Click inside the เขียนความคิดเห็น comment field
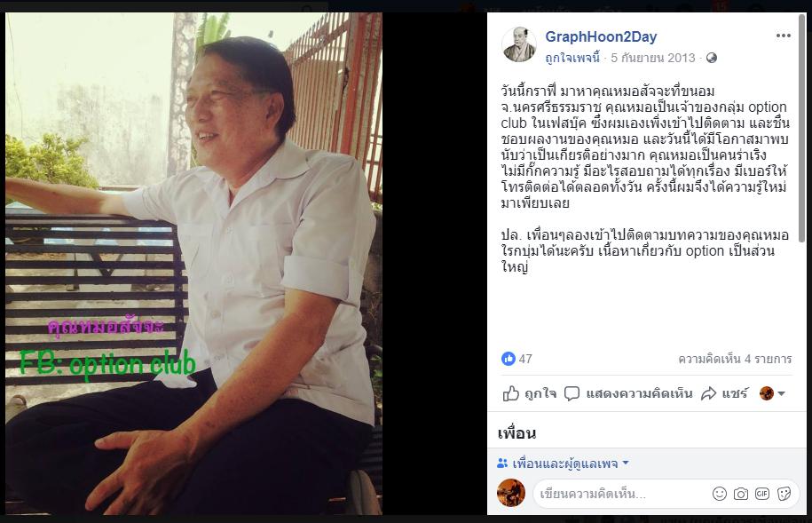Viewport: 812px width, 523px height. tap(621, 494)
